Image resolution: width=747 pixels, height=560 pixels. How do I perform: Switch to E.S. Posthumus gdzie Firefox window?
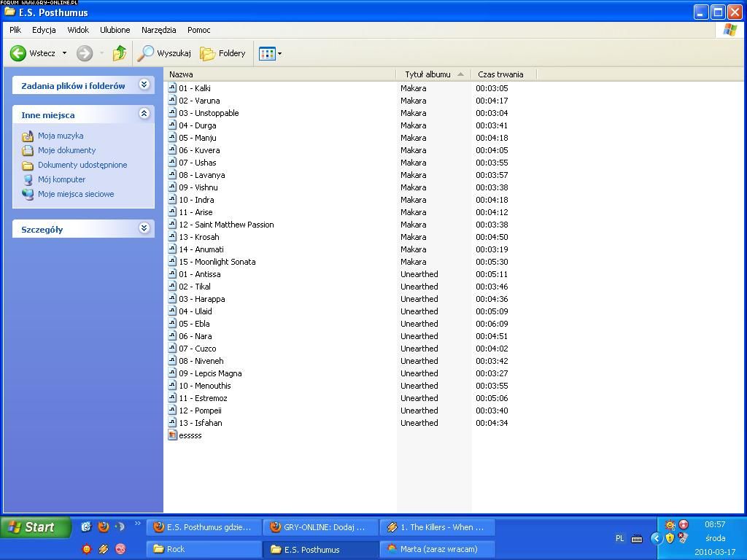[x=204, y=527]
